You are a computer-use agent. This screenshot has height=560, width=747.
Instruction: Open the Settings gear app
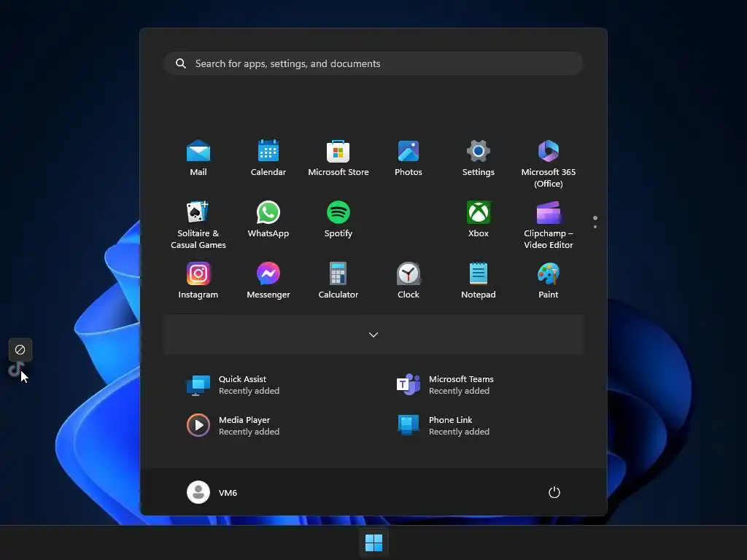pos(479,158)
